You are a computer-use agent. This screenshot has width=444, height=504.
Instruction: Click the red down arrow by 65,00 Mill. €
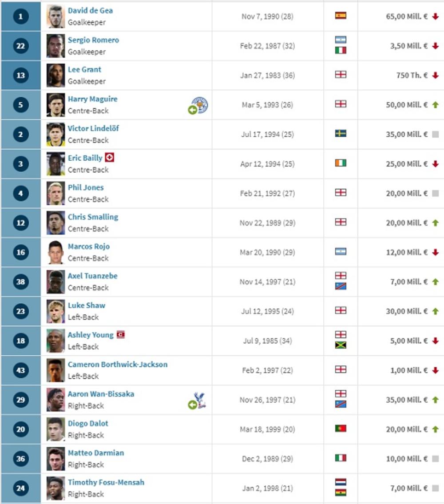tap(435, 16)
